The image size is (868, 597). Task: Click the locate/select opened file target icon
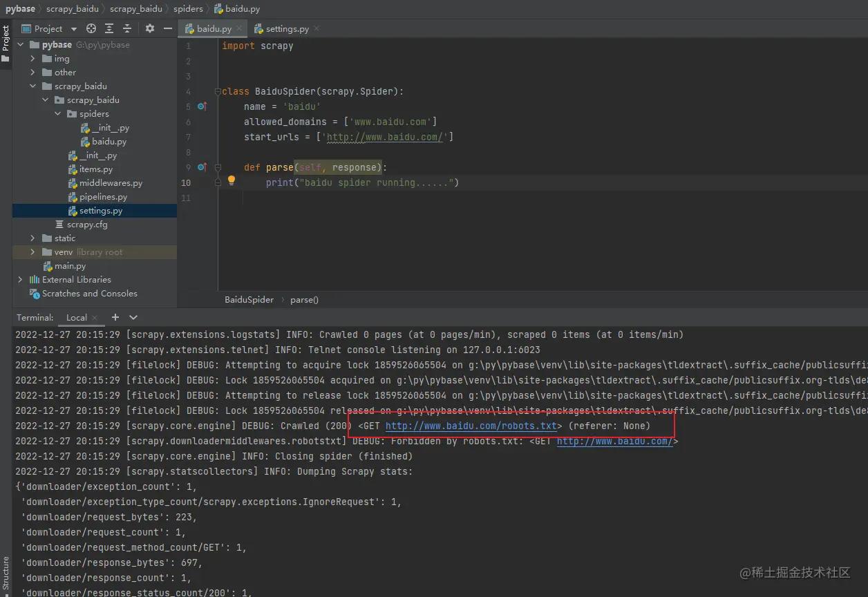pos(91,28)
